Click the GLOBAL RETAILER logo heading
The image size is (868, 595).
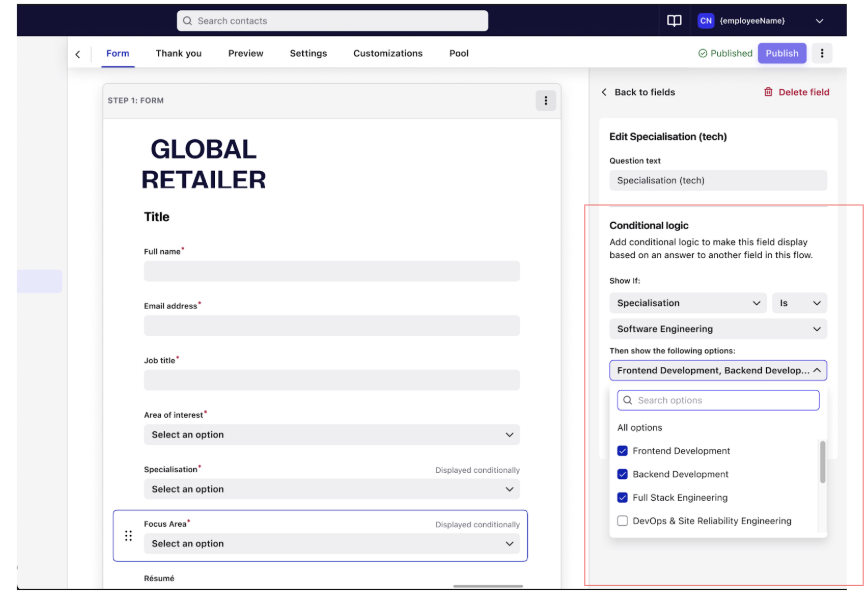coord(203,164)
